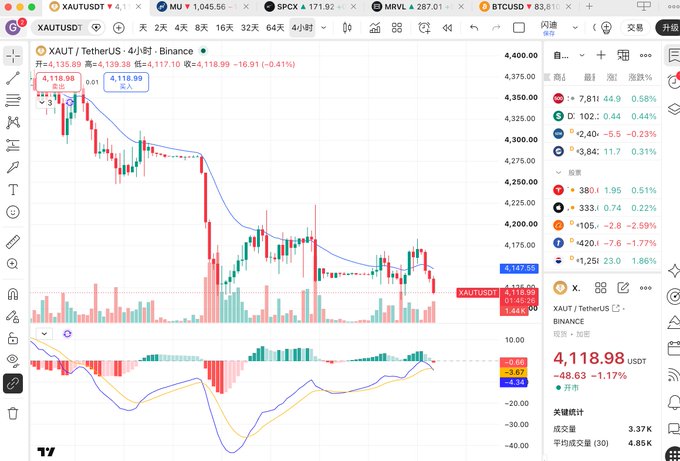Select the 4小时 timeframe button
This screenshot has width=680, height=461.
(302, 28)
